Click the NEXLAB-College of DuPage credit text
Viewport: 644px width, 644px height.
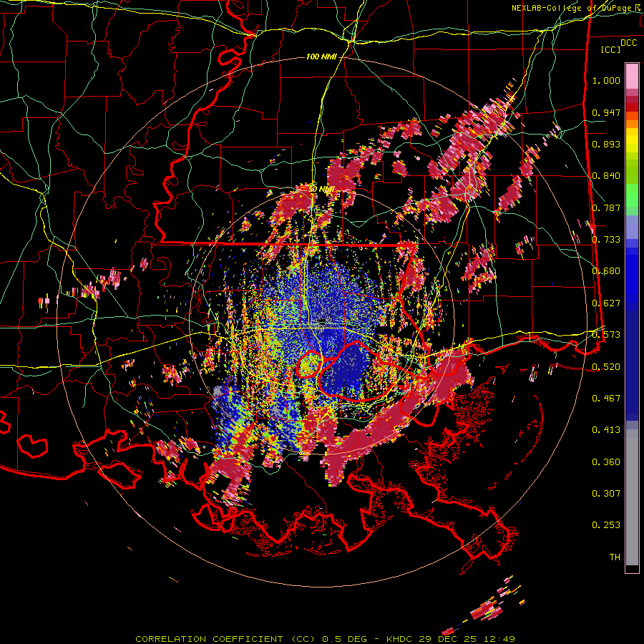coord(576,8)
